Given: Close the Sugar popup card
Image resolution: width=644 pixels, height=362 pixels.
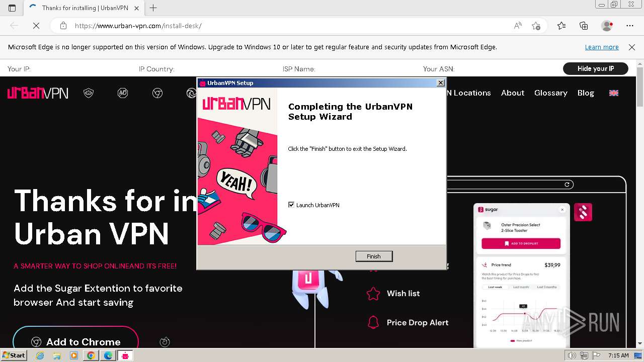Looking at the screenshot, I should (562, 210).
